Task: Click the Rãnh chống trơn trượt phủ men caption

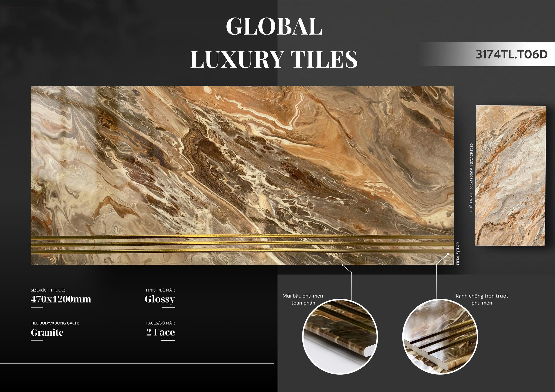Action: [x=482, y=299]
